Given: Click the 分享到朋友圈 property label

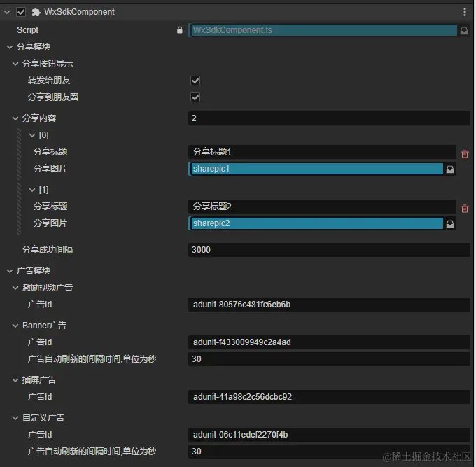Looking at the screenshot, I should (53, 97).
